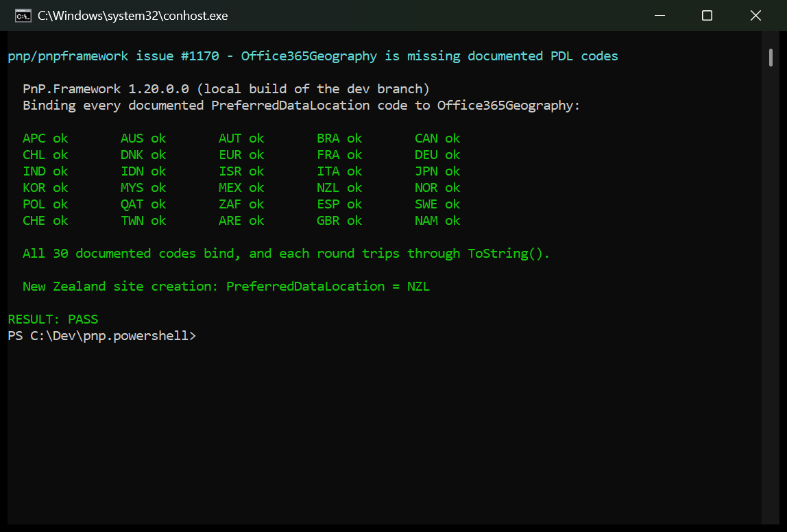787x532 pixels.
Task: Minimize the conhost.exe window
Action: point(660,16)
